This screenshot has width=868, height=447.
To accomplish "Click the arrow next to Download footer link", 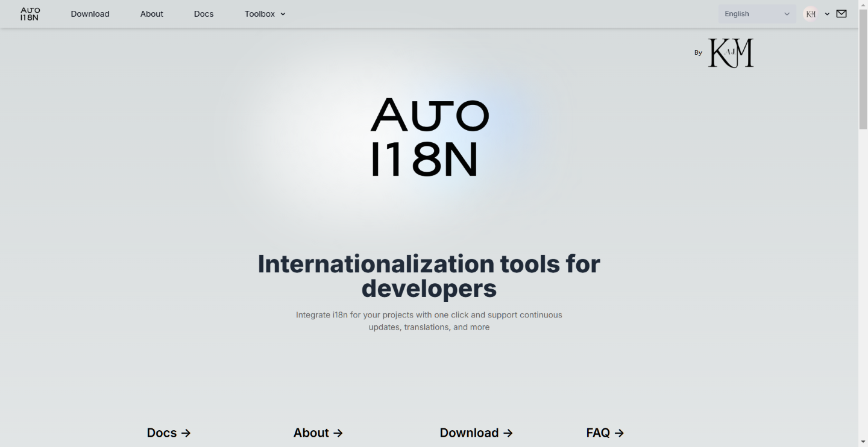I will click(x=508, y=433).
